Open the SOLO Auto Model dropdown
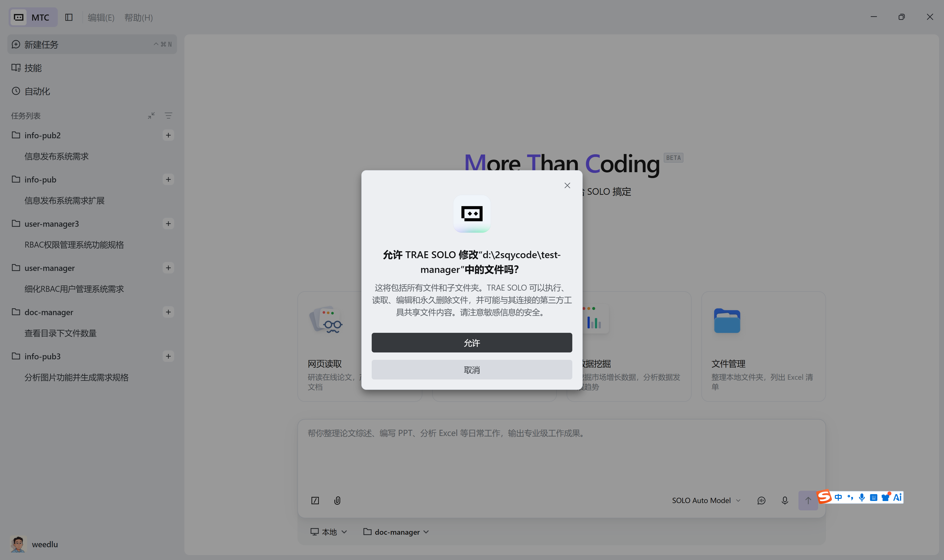The width and height of the screenshot is (944, 560). pos(706,500)
